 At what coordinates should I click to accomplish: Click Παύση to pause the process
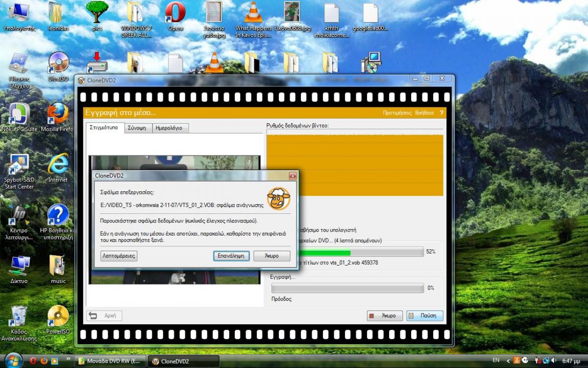pos(425,315)
